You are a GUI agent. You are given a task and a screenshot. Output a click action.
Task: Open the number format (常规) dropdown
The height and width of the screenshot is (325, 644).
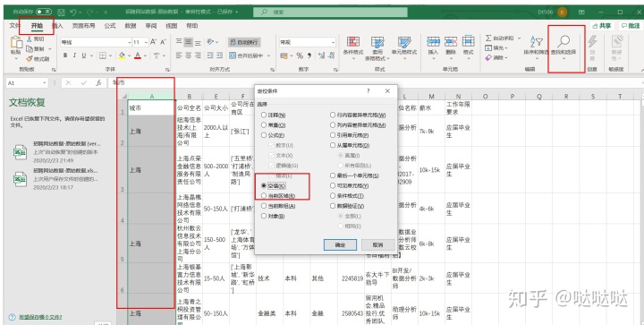coord(332,42)
